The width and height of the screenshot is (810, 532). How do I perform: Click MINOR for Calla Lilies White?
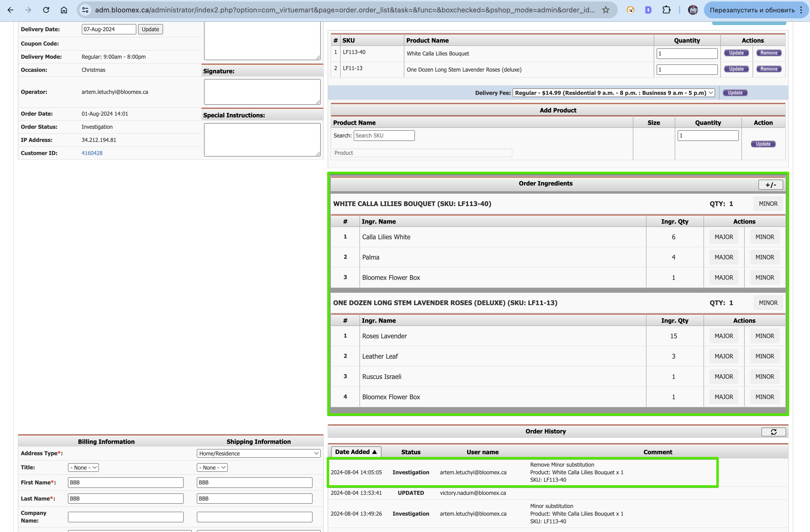pyautogui.click(x=765, y=237)
